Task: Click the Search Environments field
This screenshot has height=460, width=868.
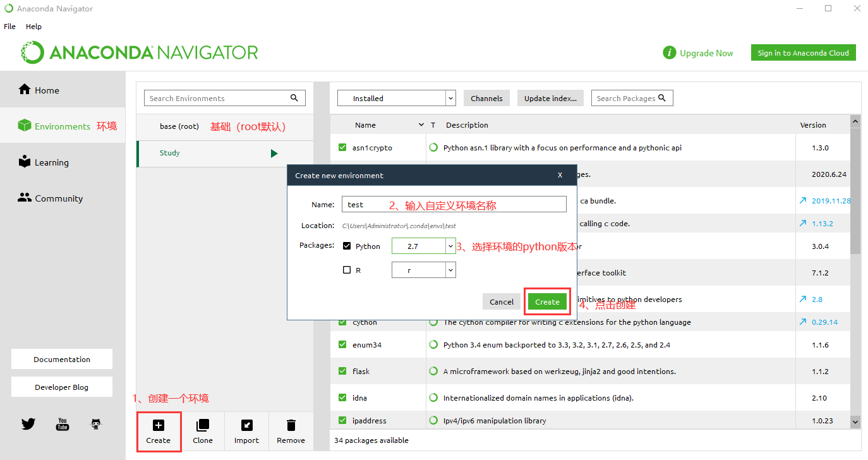Action: [x=225, y=98]
